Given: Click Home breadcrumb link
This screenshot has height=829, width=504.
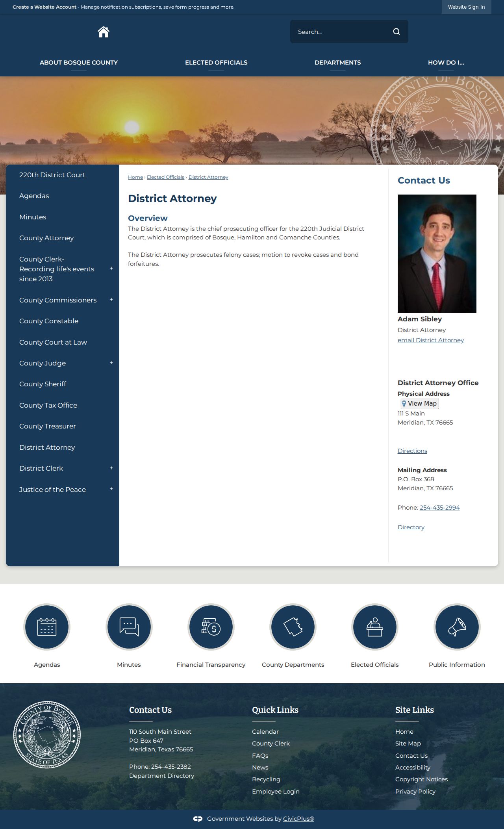Looking at the screenshot, I should pos(135,177).
